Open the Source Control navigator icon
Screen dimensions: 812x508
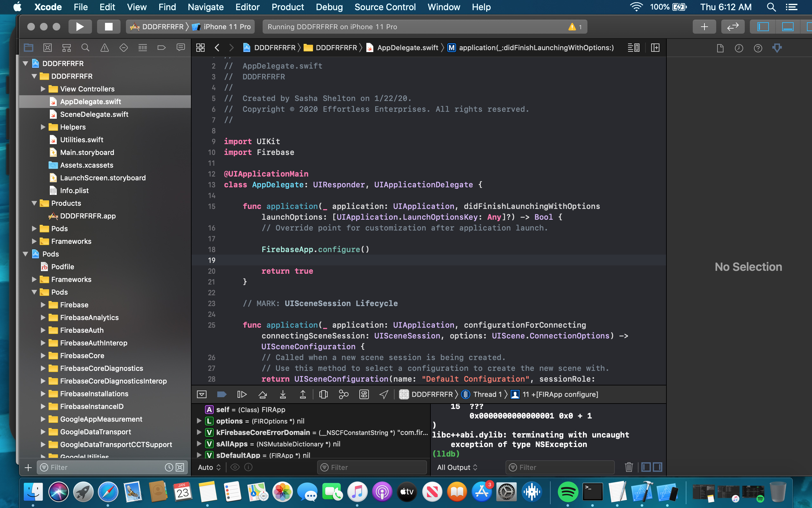[48, 48]
